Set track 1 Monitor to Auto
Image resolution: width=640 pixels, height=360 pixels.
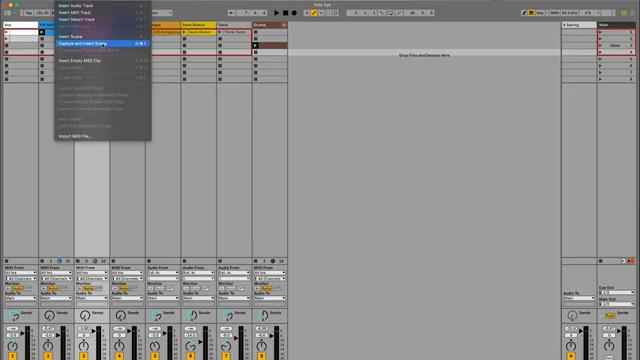(x=18, y=289)
